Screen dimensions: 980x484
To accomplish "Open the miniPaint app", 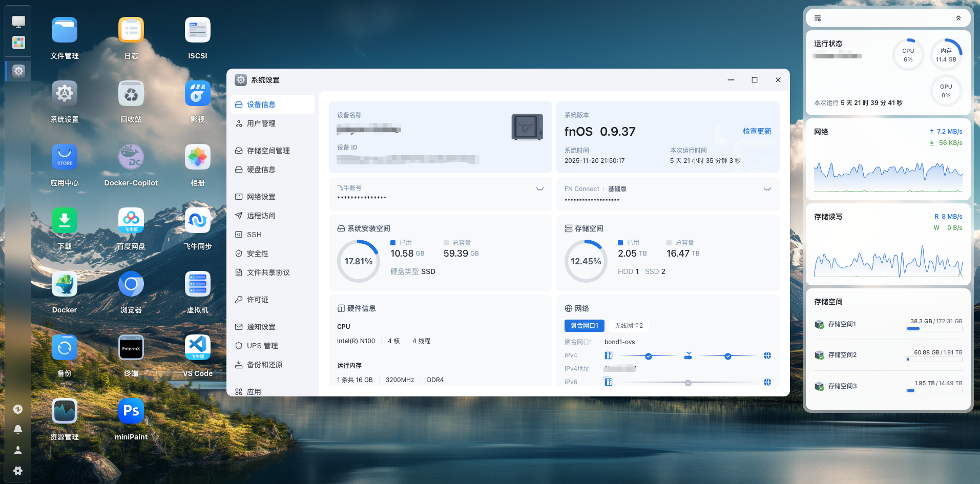I will coord(131,411).
